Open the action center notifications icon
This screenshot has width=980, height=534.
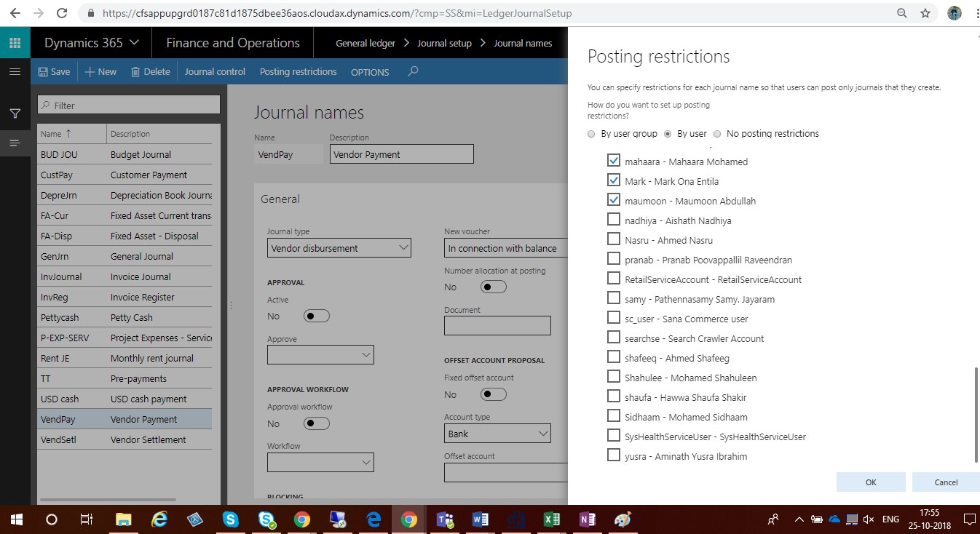coord(969,519)
